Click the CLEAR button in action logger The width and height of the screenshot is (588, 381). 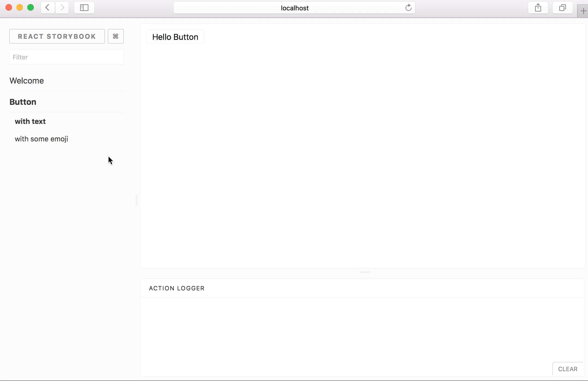click(x=568, y=369)
